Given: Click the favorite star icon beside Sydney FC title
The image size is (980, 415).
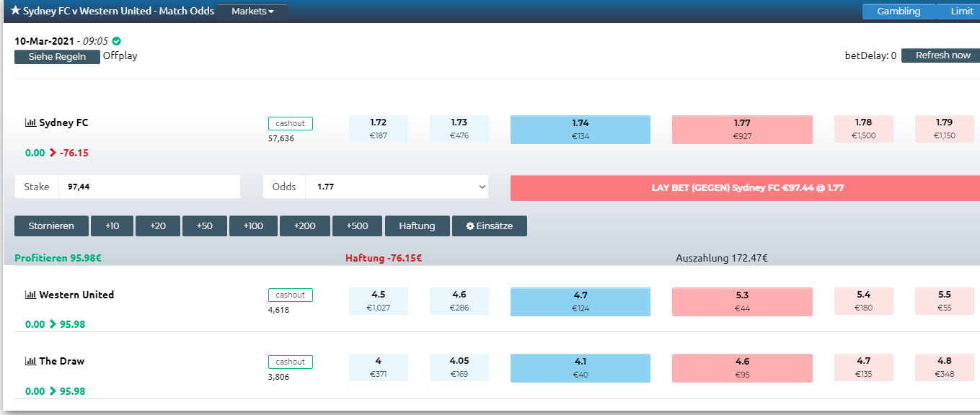Looking at the screenshot, I should [x=15, y=11].
